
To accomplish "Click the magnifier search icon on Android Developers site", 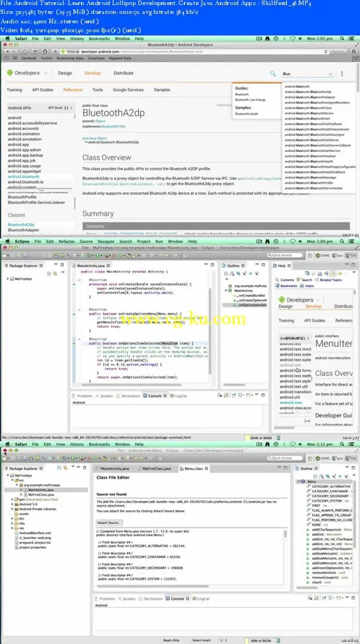I will (x=273, y=73).
